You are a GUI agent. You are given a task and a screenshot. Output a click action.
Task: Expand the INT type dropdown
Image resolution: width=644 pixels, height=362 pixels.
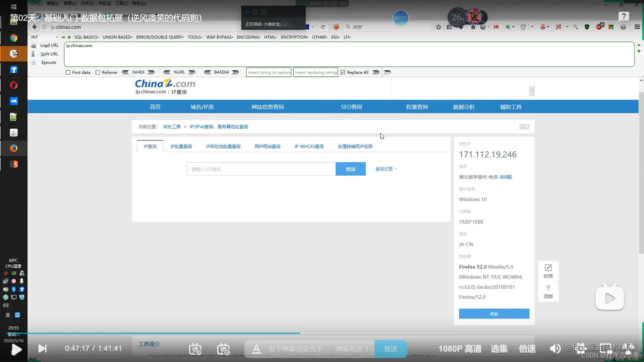click(x=45, y=37)
